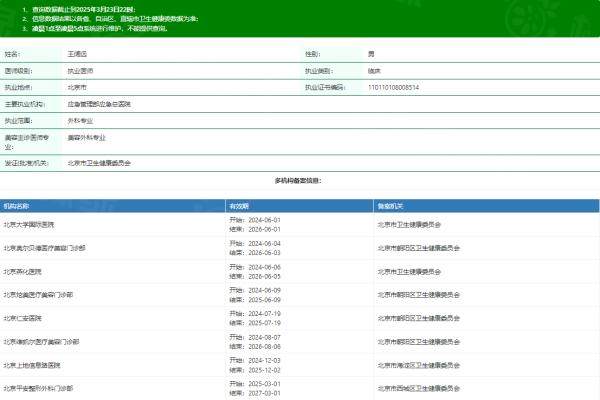Screen dimensions: 600x400
Task: Click the 外科专业 practice scope value
Action: (80, 119)
